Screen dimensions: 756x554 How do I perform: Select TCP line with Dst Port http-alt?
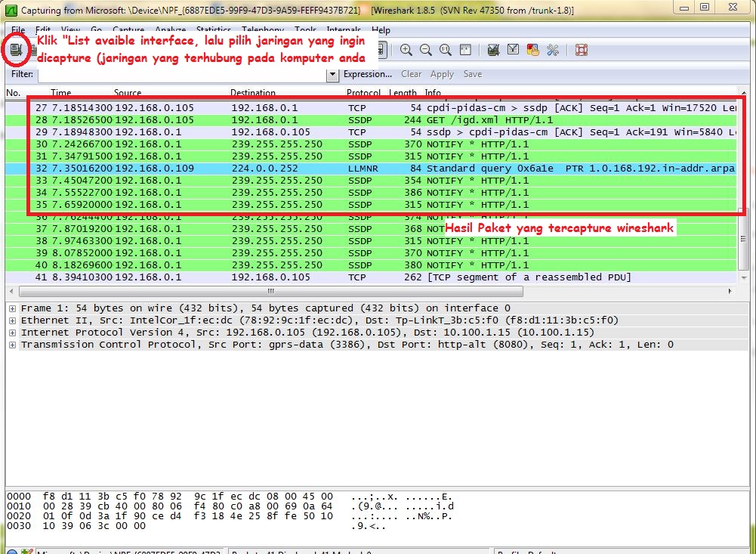(347, 345)
